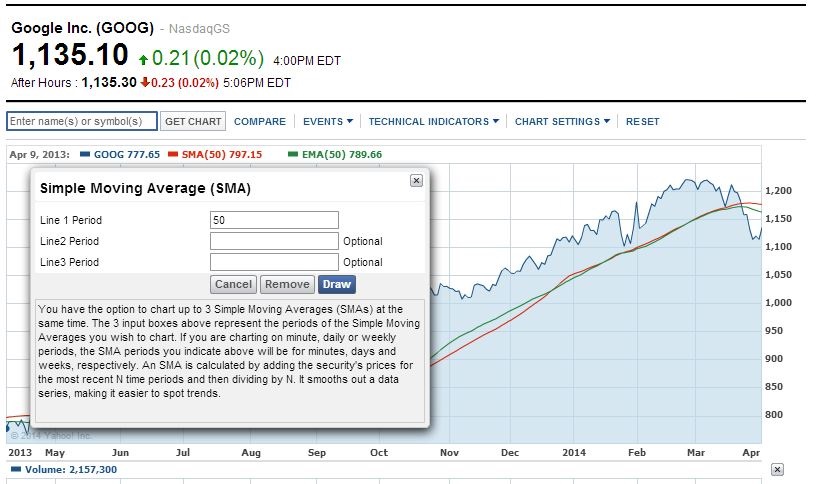This screenshot has height=484, width=826.
Task: Click the Remove button
Action: point(287,284)
